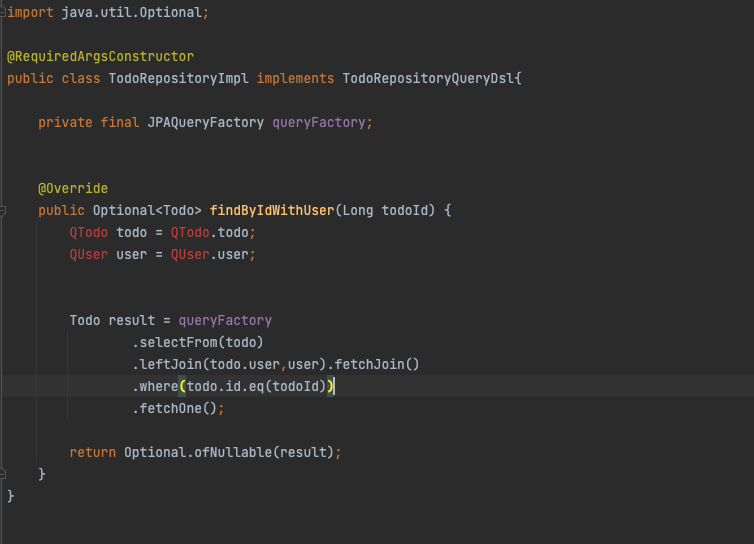Click the 'Todo result' variable declaration
Viewport: 754px width, 544px height.
[x=112, y=320]
